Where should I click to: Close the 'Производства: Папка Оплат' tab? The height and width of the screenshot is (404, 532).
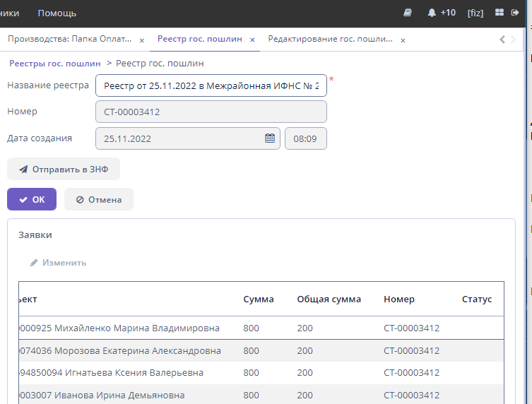click(142, 40)
